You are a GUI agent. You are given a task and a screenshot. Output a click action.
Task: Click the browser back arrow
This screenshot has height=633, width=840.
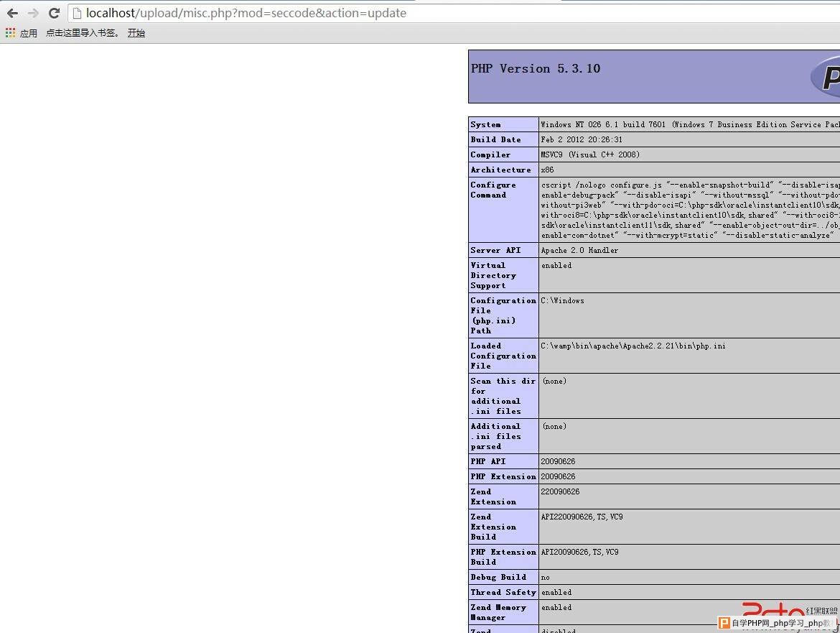coord(12,13)
